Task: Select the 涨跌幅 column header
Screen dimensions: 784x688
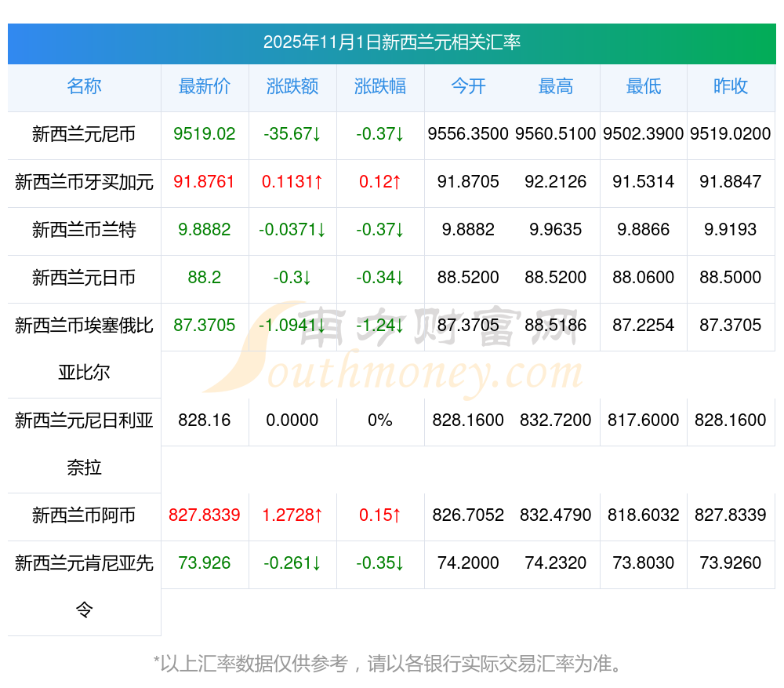Action: (x=380, y=86)
